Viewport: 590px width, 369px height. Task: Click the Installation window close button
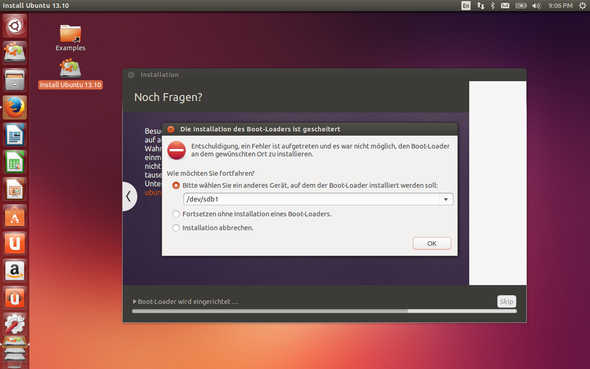tap(131, 75)
